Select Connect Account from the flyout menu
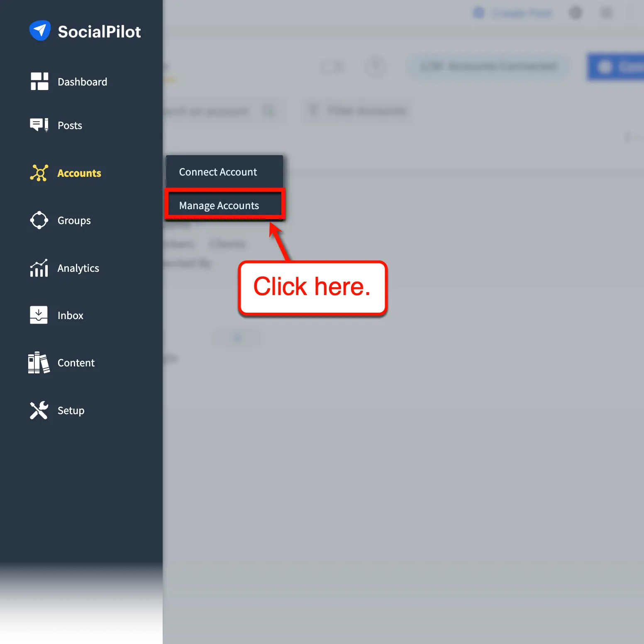The width and height of the screenshot is (644, 644). [217, 171]
